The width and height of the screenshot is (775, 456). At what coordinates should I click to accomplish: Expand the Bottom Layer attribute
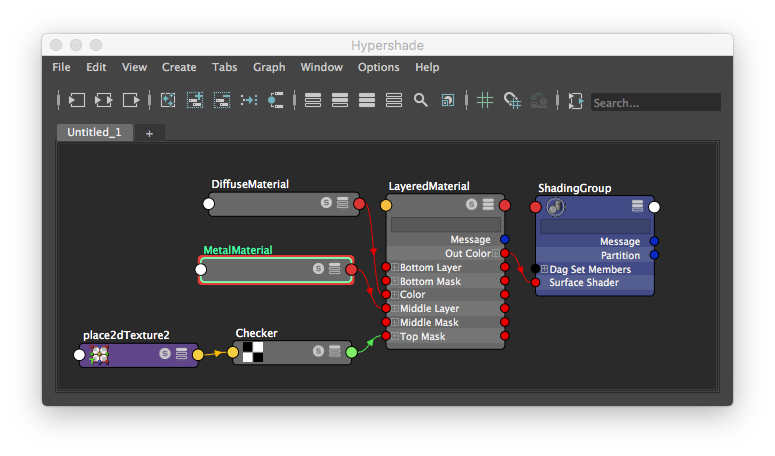click(395, 268)
